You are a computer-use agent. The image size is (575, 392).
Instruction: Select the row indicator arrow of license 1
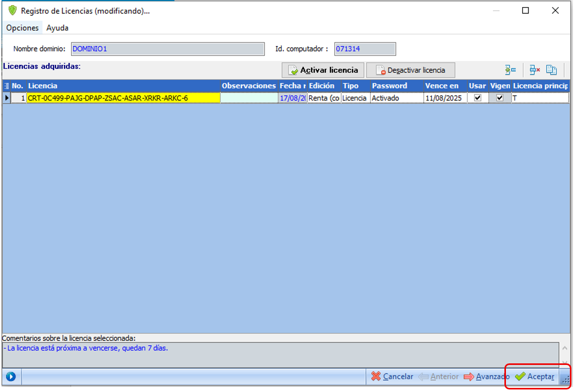click(7, 98)
